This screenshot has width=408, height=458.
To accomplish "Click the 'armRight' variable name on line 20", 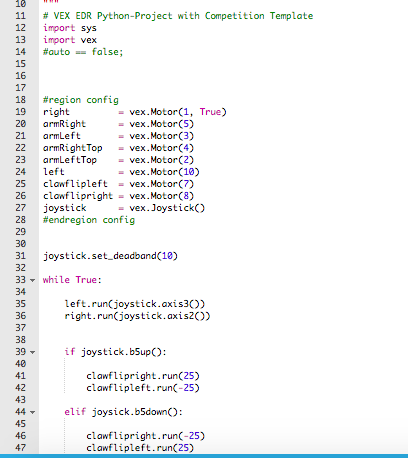I will (x=64, y=124).
